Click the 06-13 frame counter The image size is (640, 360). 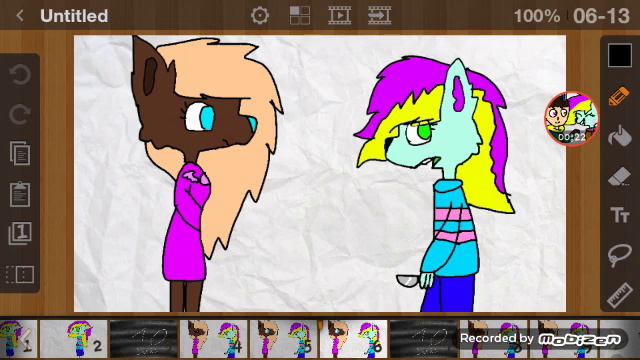[x=601, y=16]
